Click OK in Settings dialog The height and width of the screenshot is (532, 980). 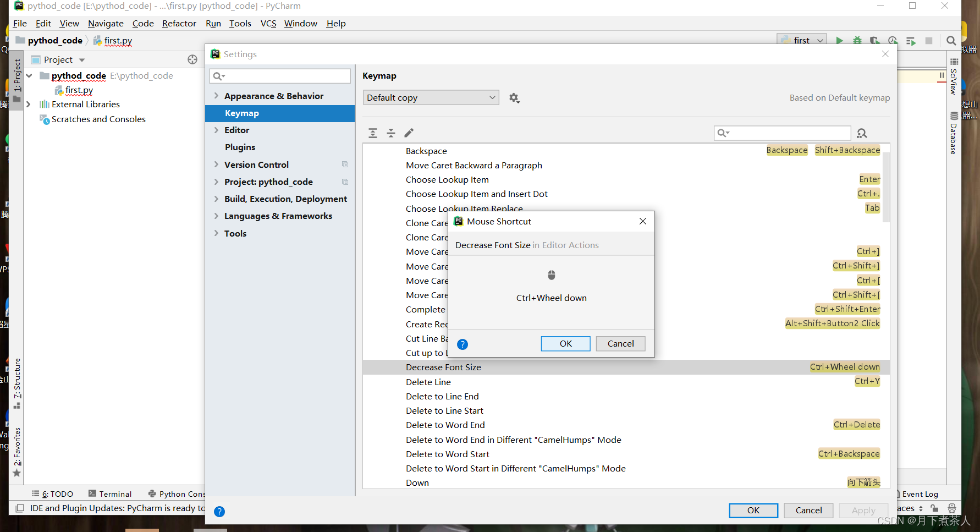(753, 511)
